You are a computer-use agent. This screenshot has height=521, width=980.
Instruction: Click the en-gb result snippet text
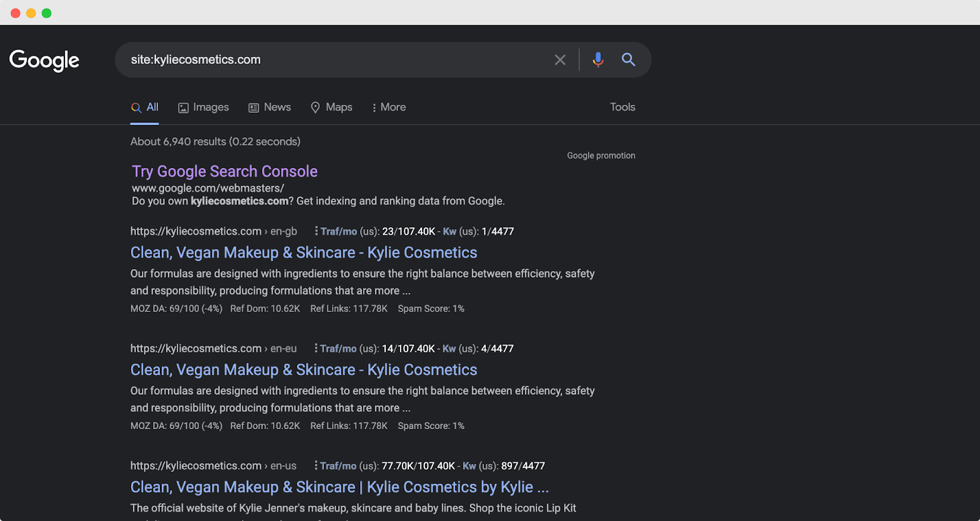coord(363,282)
